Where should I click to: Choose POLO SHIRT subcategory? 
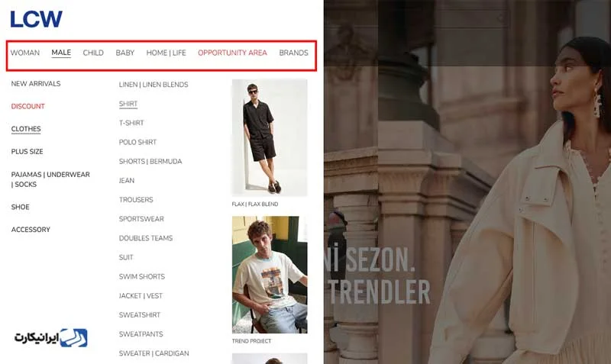point(137,142)
